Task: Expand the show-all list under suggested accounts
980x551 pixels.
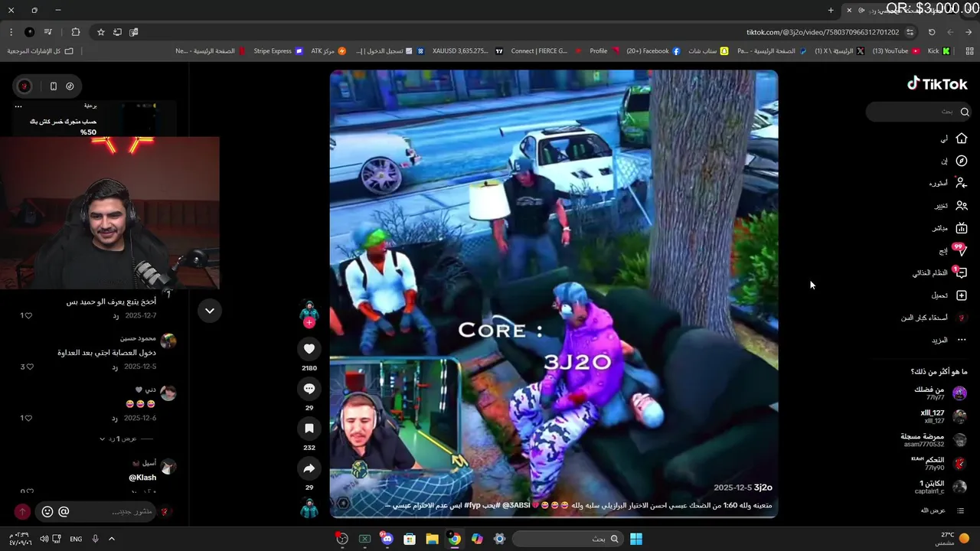Action: tap(942, 510)
